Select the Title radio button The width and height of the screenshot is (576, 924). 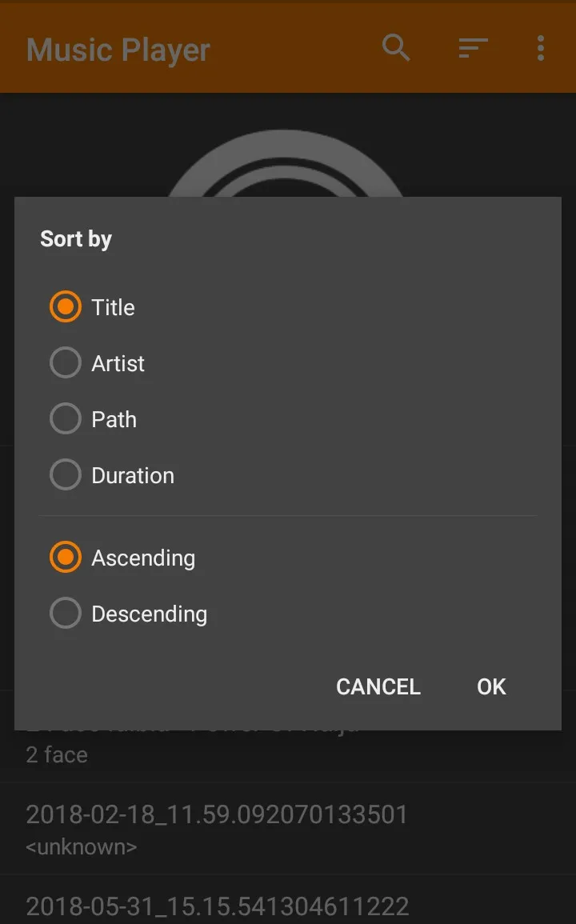coord(65,307)
